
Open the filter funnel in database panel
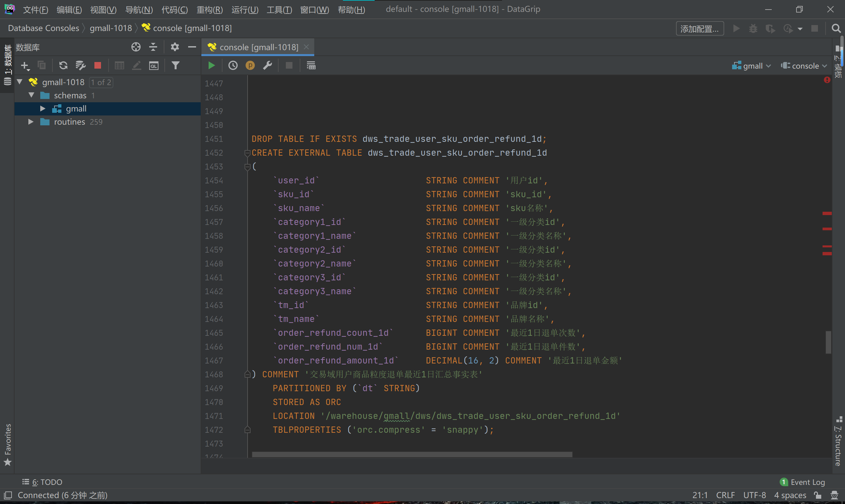pyautogui.click(x=175, y=65)
